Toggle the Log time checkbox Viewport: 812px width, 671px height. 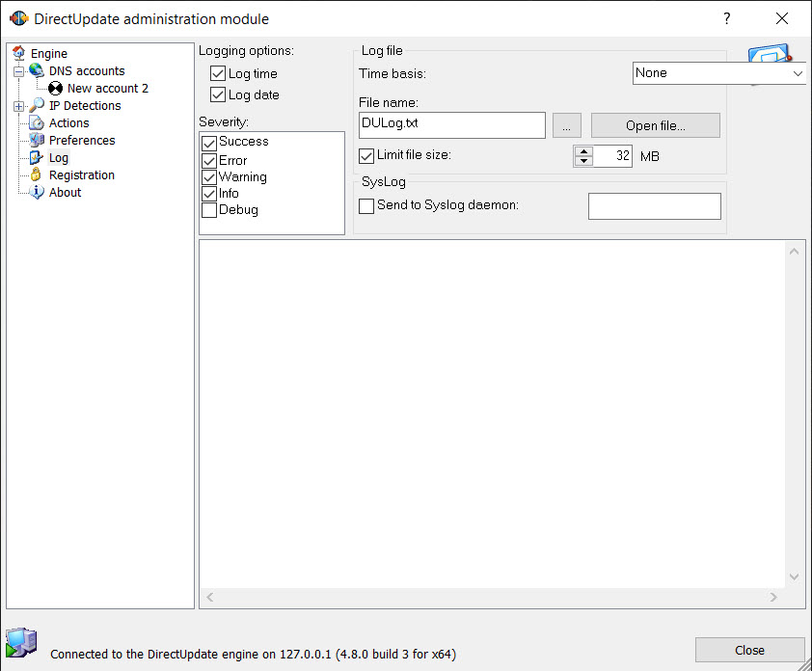(x=218, y=73)
